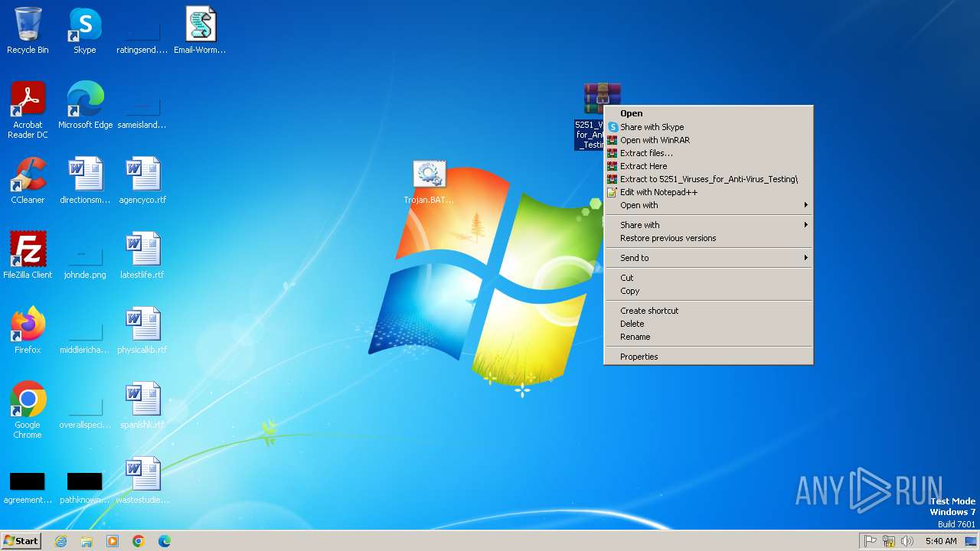Open the Recycle Bin desktop icon
980x551 pixels.
click(28, 31)
